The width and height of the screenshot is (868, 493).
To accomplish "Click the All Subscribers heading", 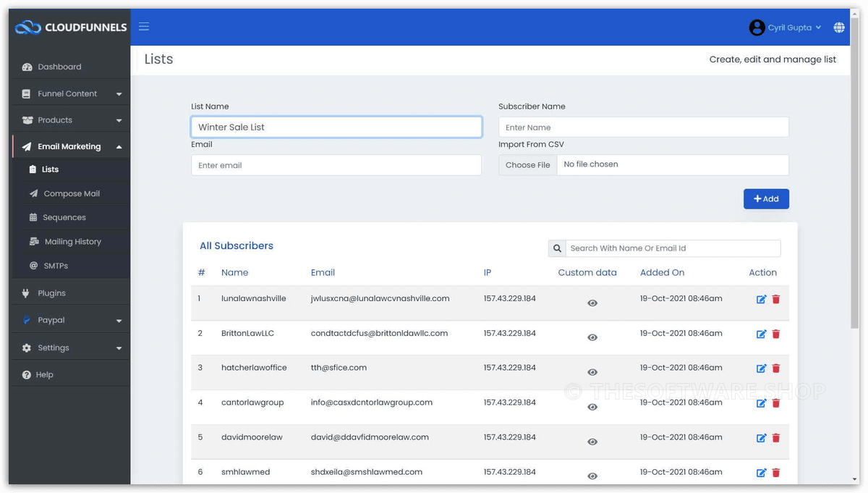I will [237, 246].
